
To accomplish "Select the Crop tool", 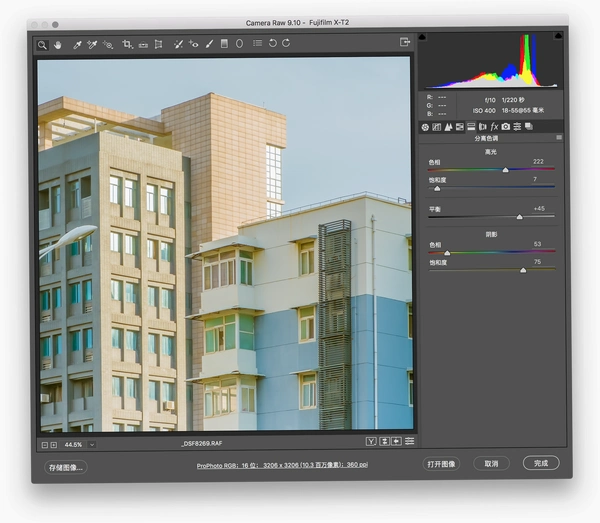I will click(x=127, y=45).
